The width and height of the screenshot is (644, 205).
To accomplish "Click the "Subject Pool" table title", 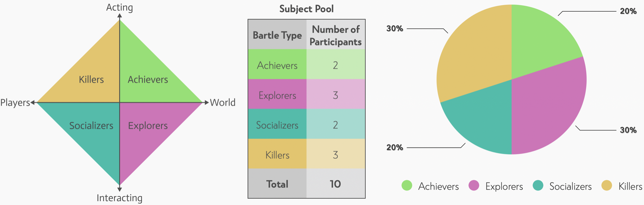I will click(306, 9).
